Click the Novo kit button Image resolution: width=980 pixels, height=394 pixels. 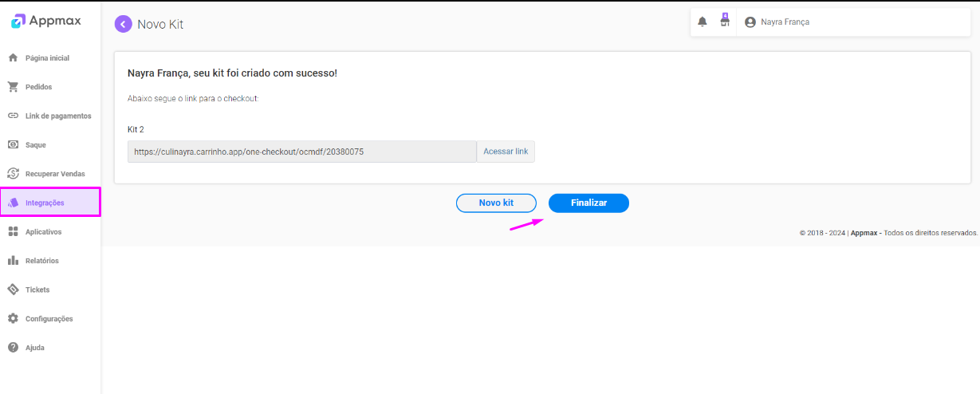coord(496,203)
